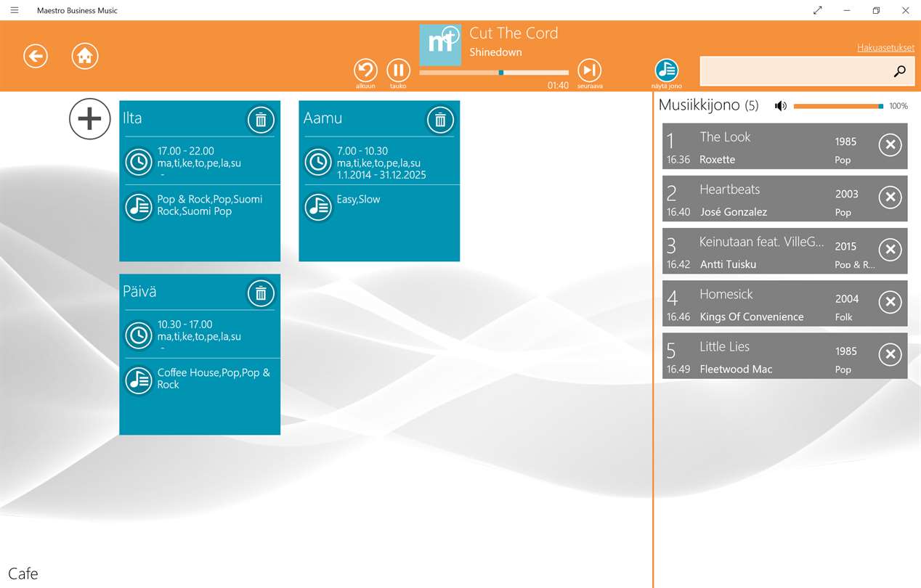This screenshot has height=588, width=921.
Task: Click the Cafe label
Action: (x=23, y=573)
